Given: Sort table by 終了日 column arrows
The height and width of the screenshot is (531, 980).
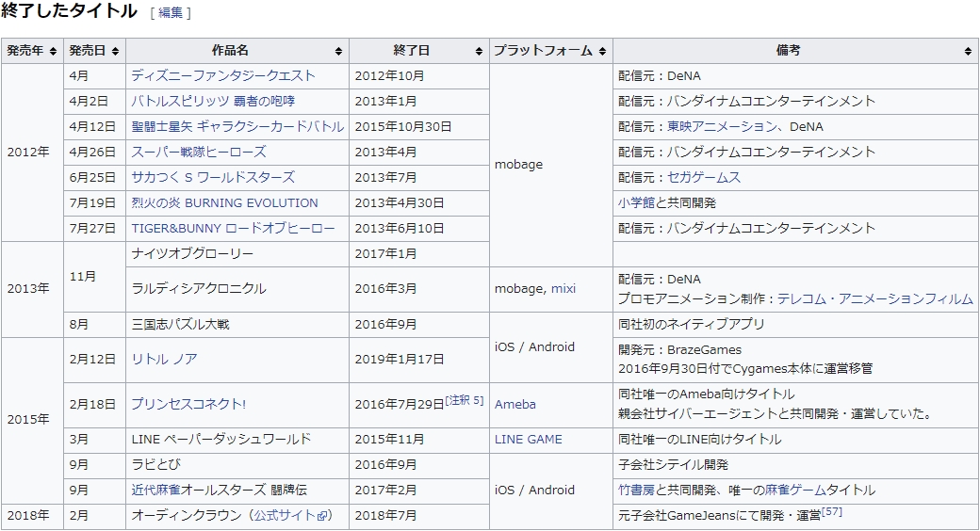Looking at the screenshot, I should click(479, 51).
